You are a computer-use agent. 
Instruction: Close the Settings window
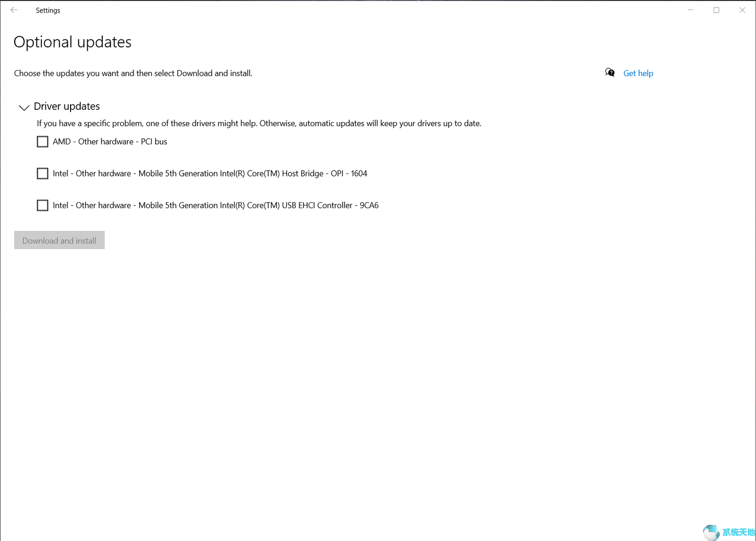click(742, 10)
